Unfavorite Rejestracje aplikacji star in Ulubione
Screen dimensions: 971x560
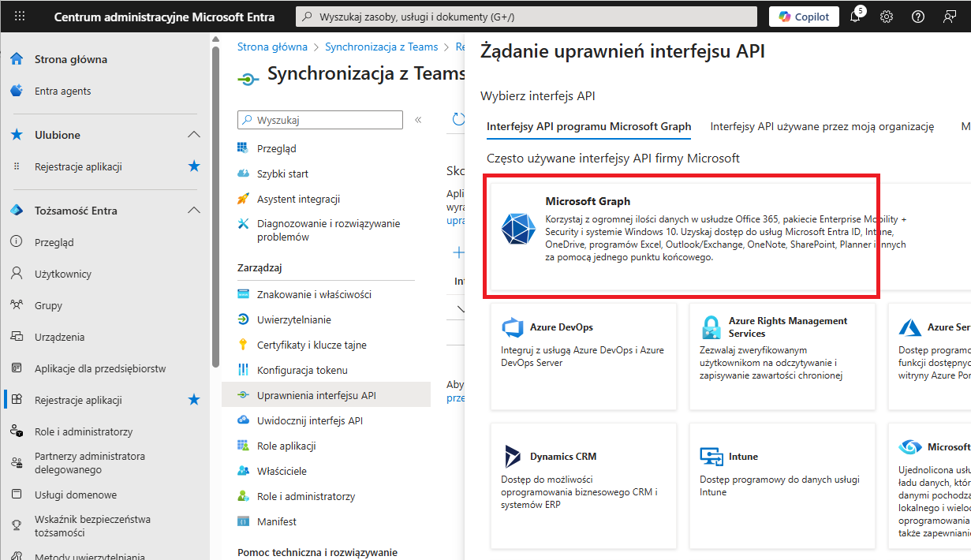click(x=193, y=166)
